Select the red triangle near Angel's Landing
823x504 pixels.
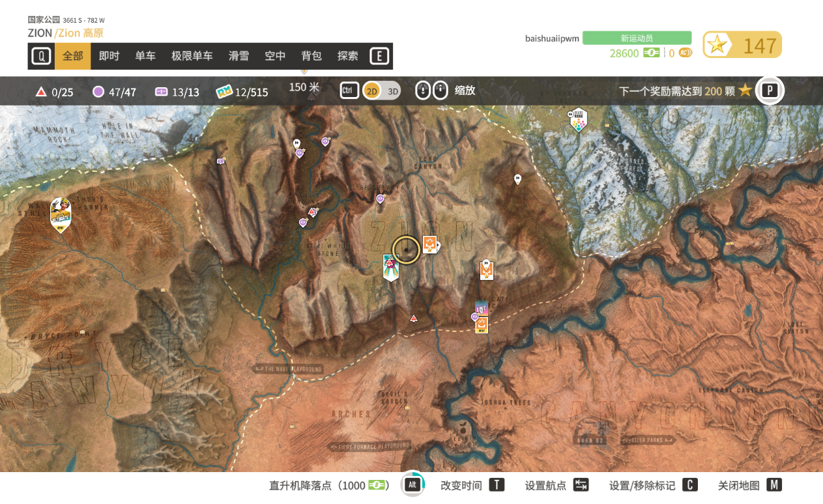(x=313, y=212)
